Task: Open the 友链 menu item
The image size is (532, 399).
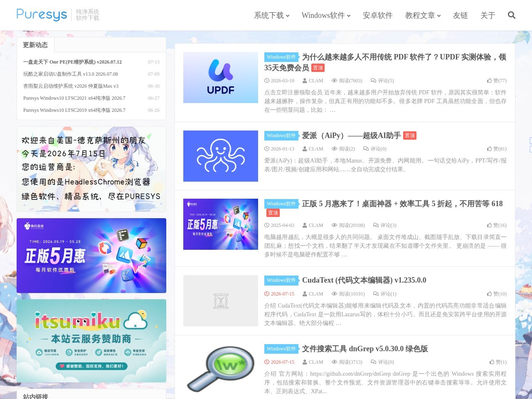Action: 461,15
